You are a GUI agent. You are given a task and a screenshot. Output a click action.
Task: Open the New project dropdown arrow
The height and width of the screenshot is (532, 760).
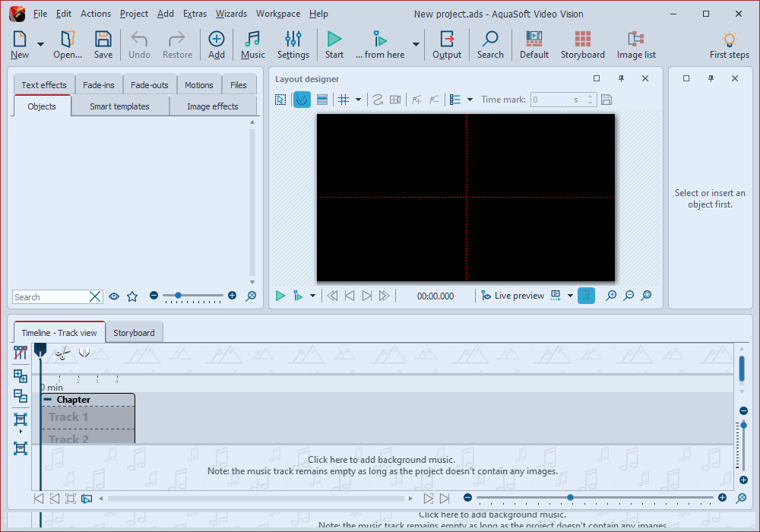(x=41, y=44)
